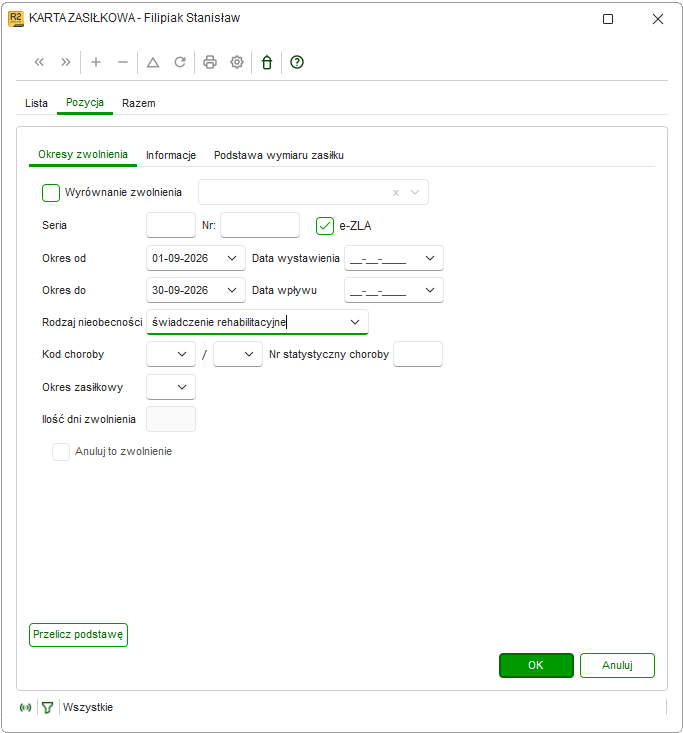This screenshot has height=733, width=683.
Task: Open the Razem tab
Action: pos(139,103)
